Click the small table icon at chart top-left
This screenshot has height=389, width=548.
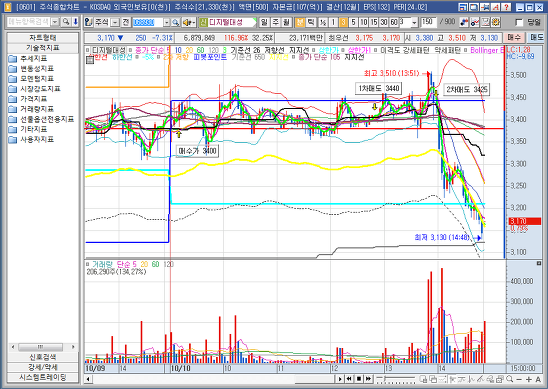click(x=90, y=60)
